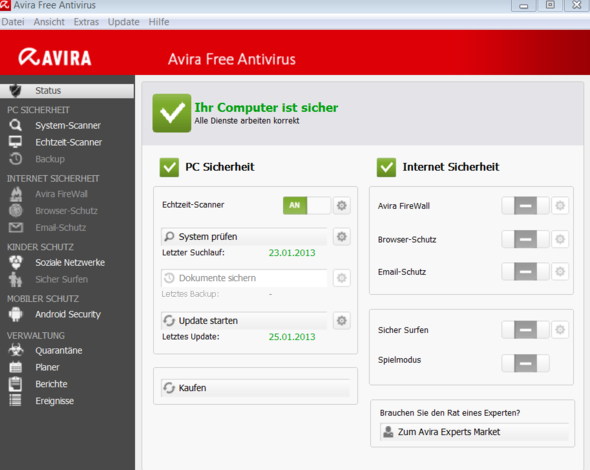Open Echtzeit-Scanner in the sidebar

pyautogui.click(x=68, y=142)
